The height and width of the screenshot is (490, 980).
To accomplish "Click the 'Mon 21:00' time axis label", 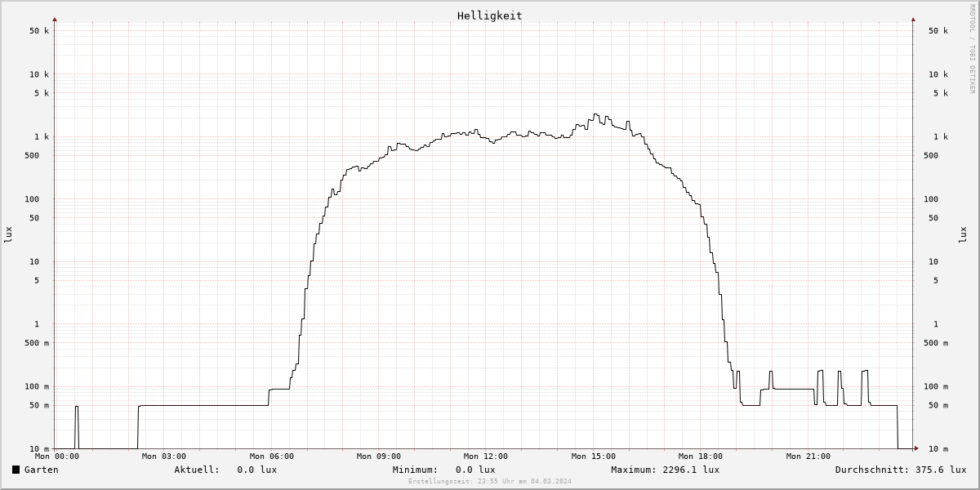I will click(x=808, y=457).
